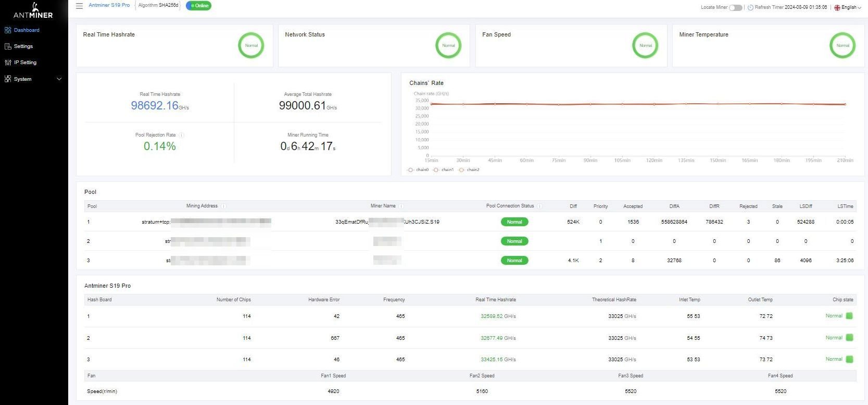Image resolution: width=868 pixels, height=405 pixels.
Task: Click the Algorithm SHA256d label
Action: 158,5
